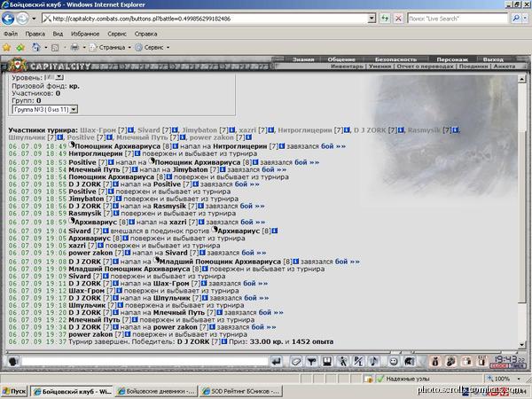Toggle the music note sound icon
532x399 pixels.
point(374,362)
